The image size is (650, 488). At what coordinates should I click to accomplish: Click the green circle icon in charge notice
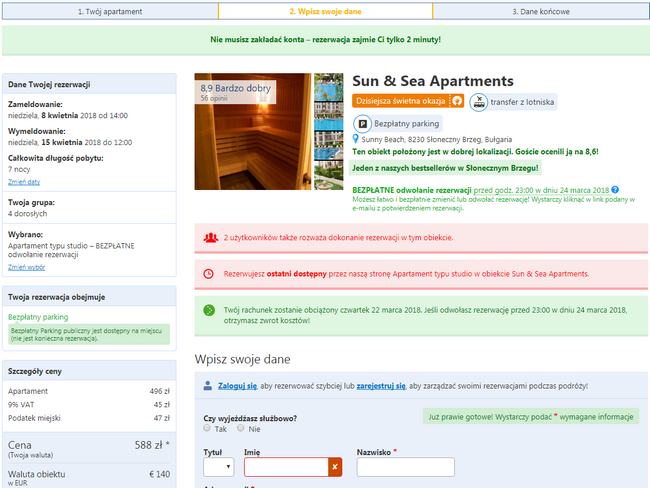click(209, 310)
